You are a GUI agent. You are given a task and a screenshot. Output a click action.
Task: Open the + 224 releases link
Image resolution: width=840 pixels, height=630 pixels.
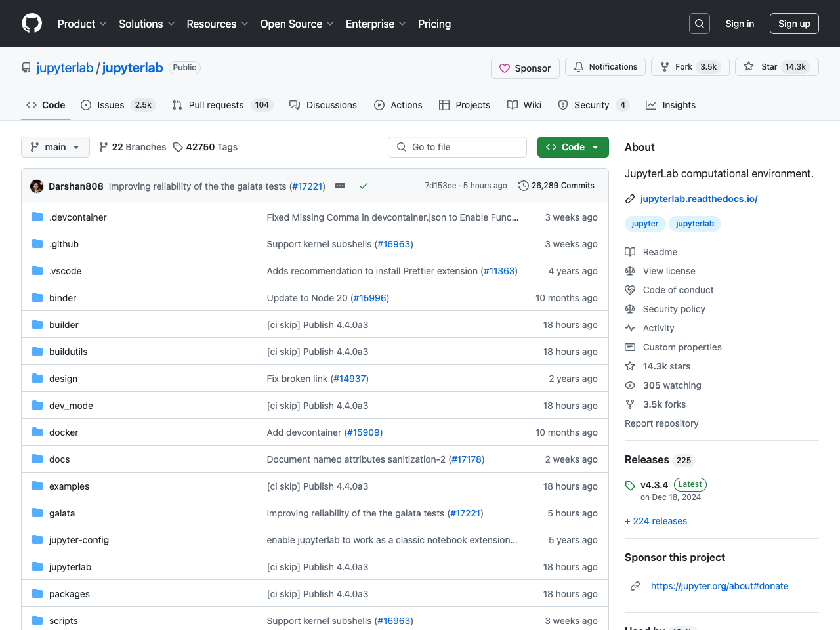[x=656, y=521]
